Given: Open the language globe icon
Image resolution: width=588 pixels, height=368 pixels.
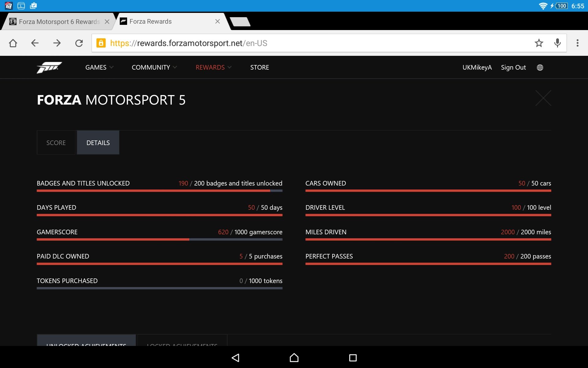Looking at the screenshot, I should (x=540, y=67).
